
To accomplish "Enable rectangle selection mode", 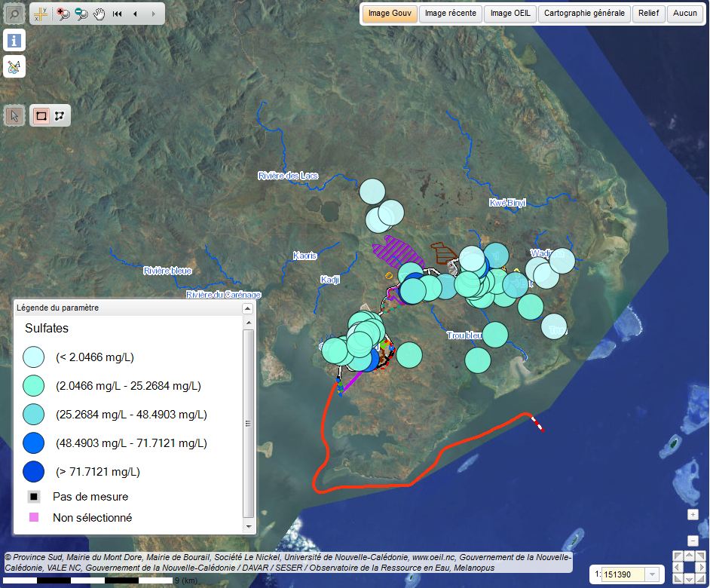I will tap(41, 115).
